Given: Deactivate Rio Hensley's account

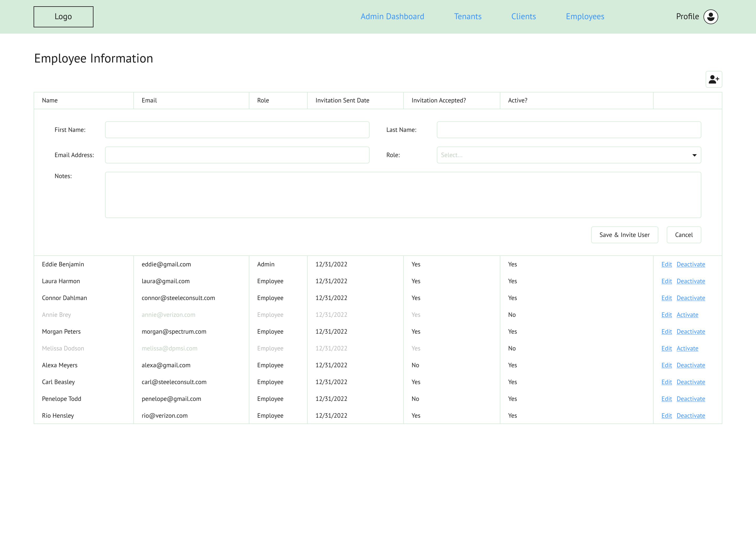Looking at the screenshot, I should coord(690,416).
